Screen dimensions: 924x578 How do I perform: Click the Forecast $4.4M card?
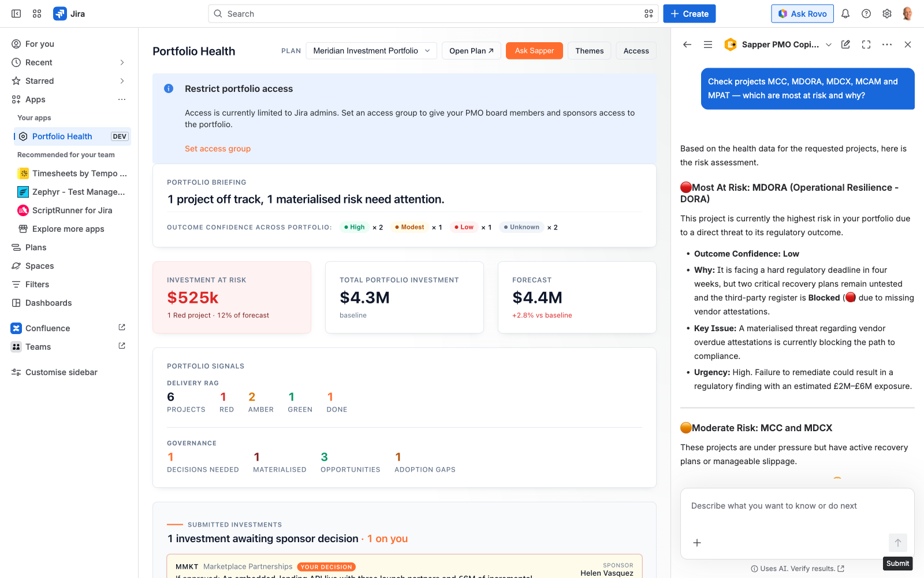coord(577,297)
